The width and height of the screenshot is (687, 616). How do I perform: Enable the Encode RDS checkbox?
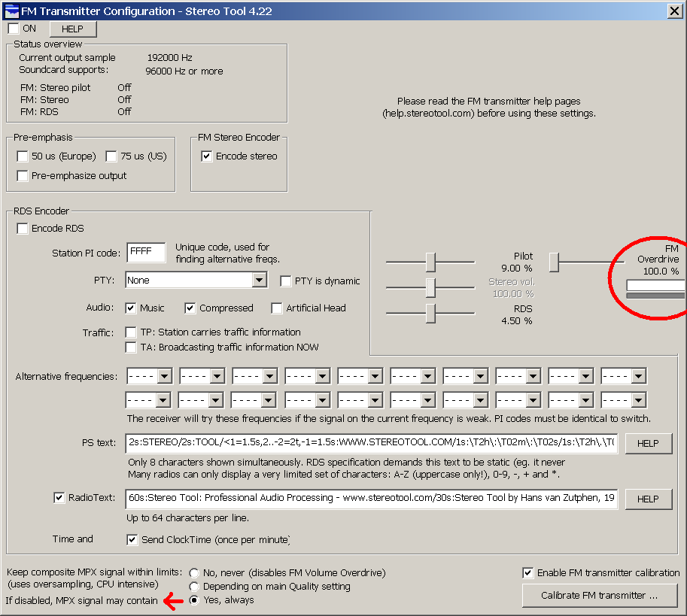point(23,229)
